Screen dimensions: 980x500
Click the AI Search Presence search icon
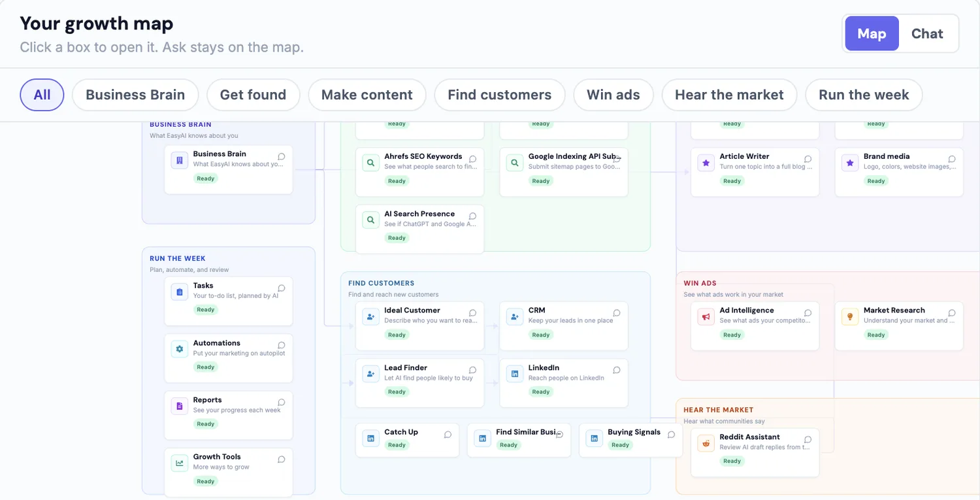[x=370, y=220]
